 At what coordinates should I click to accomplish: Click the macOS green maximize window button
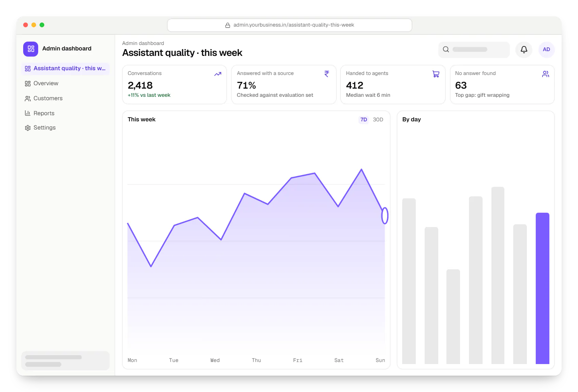click(x=42, y=25)
